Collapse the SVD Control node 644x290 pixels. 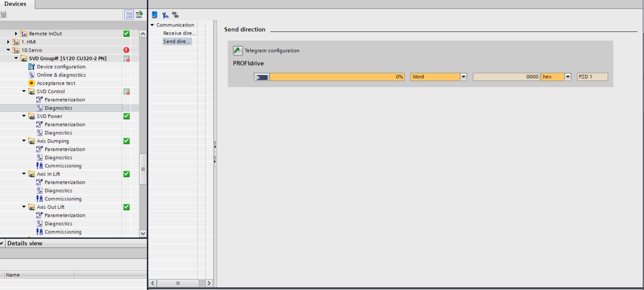pyautogui.click(x=24, y=91)
